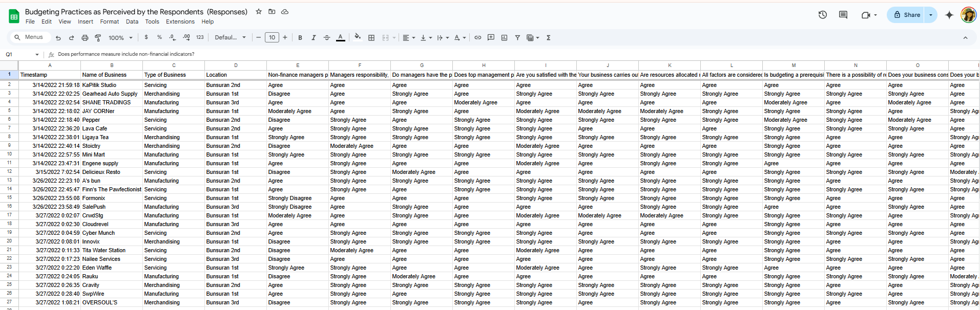Screen dimensions: 980x310
Task: Click the paint format icon
Action: (98, 38)
